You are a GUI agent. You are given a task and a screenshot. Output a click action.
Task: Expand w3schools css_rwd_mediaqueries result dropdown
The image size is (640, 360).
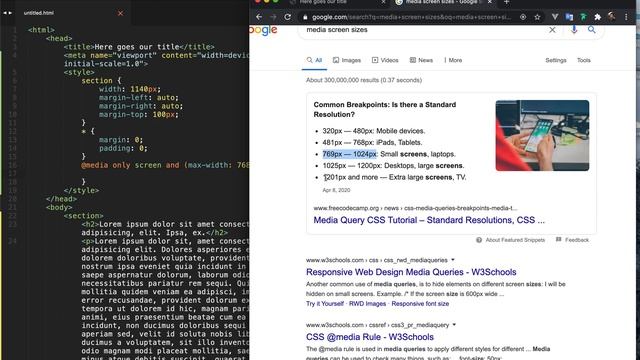pos(453,260)
